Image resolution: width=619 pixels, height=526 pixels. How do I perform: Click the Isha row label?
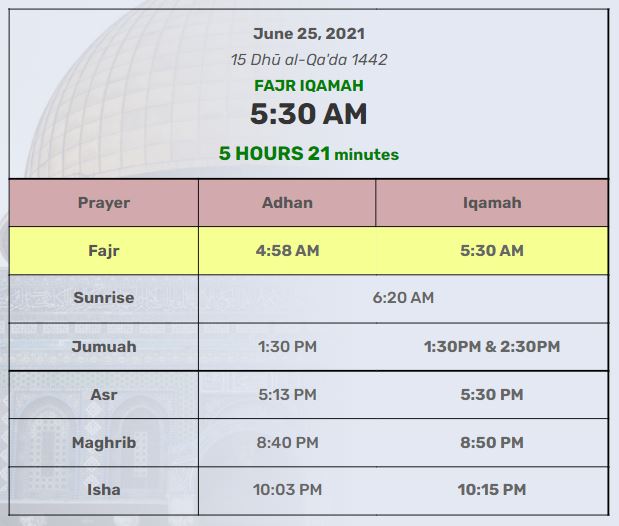click(x=104, y=490)
